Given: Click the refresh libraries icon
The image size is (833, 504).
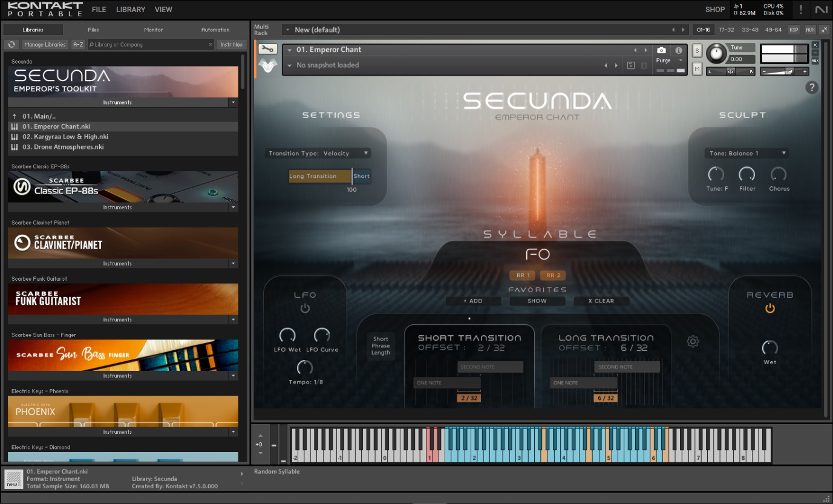Looking at the screenshot, I should click(11, 44).
